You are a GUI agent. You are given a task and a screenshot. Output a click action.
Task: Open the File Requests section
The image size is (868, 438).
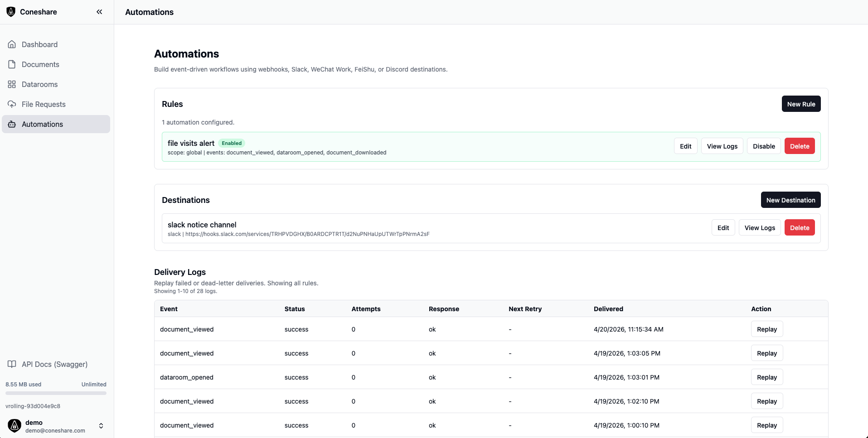tap(44, 104)
